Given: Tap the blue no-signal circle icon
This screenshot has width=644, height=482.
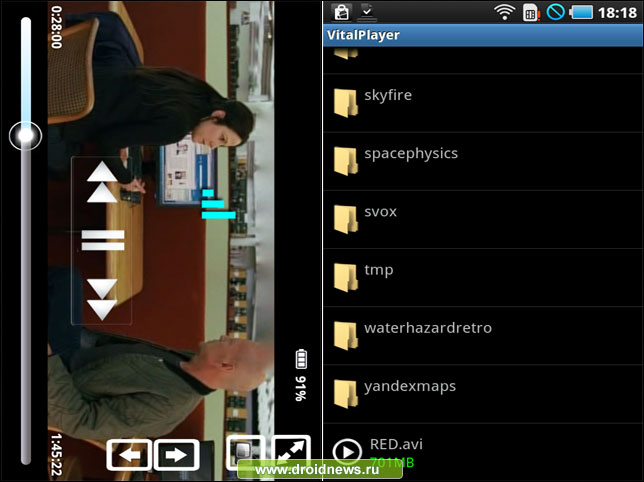Looking at the screenshot, I should point(555,12).
